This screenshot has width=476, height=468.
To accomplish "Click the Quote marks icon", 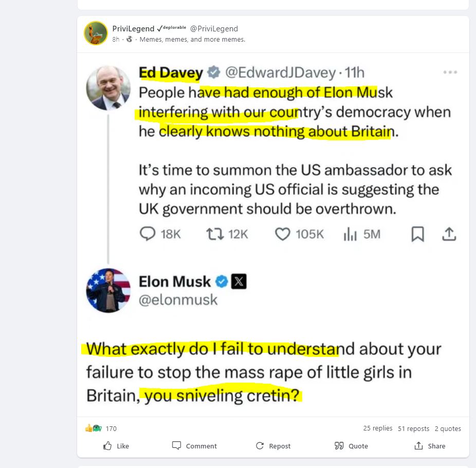I will (x=339, y=445).
